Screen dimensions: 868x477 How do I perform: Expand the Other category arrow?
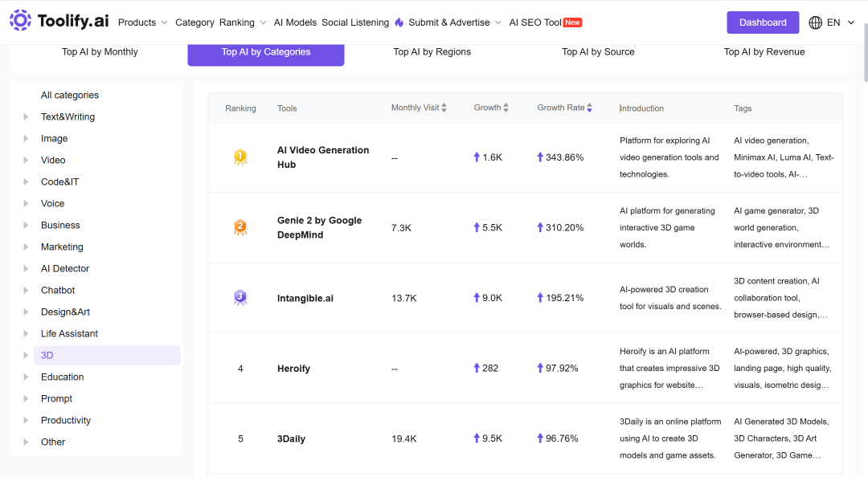coord(26,442)
